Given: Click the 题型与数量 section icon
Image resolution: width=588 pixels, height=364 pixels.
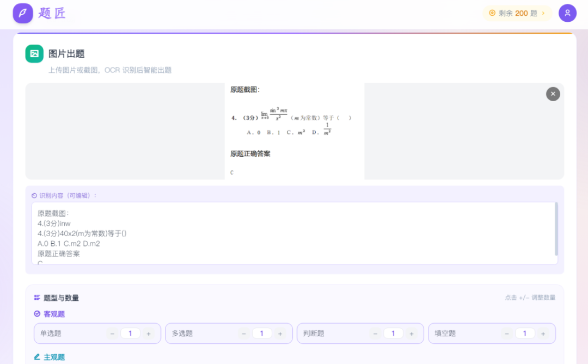Looking at the screenshot, I should coord(37,298).
